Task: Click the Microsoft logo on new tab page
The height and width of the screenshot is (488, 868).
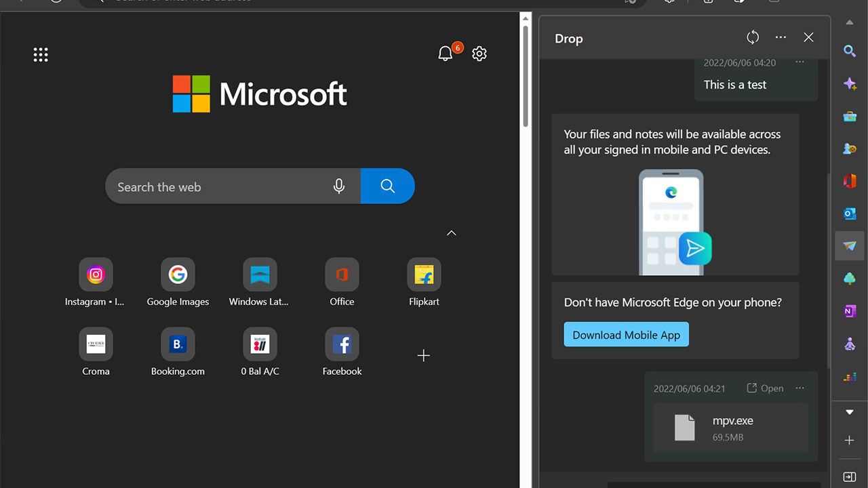Action: pyautogui.click(x=260, y=94)
